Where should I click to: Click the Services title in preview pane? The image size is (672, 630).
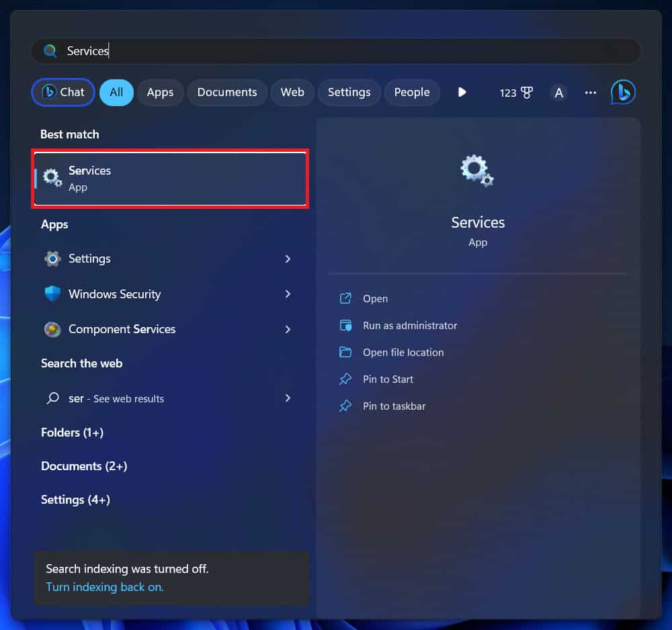coord(478,222)
